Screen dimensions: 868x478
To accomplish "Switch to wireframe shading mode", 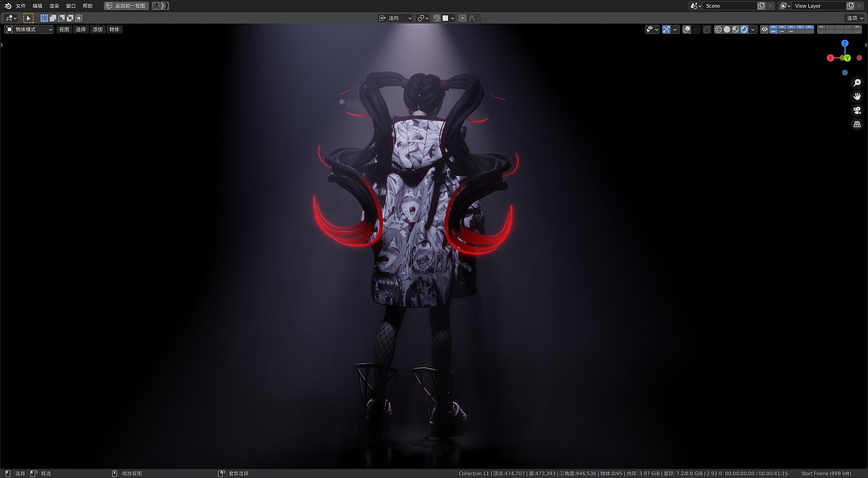I will (718, 29).
